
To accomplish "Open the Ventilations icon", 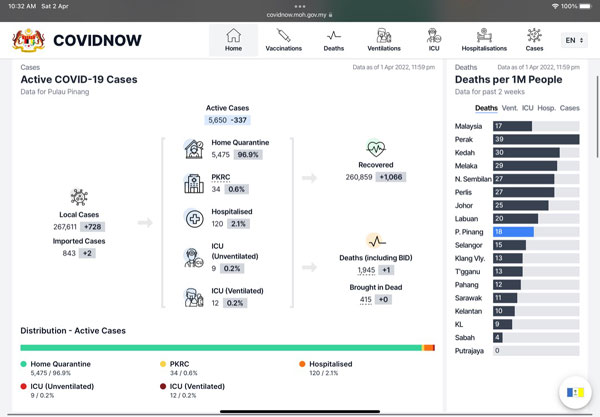I will 384,35.
